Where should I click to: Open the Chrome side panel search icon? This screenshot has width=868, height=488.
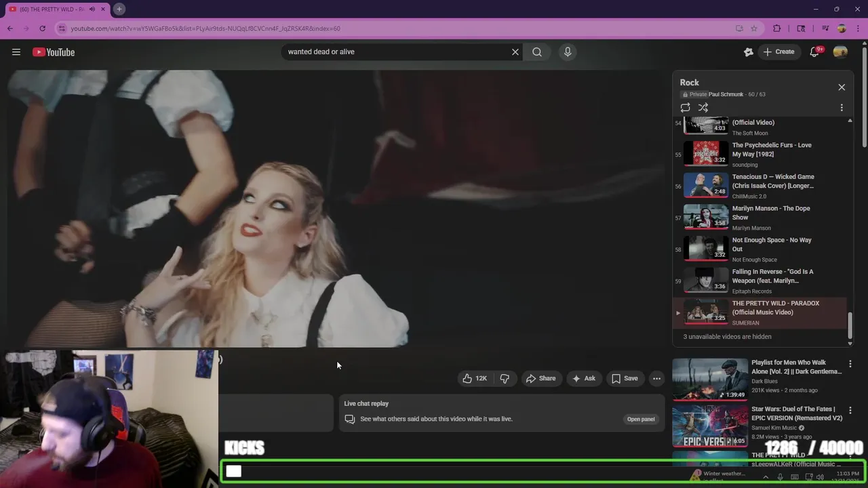pyautogui.click(x=801, y=28)
